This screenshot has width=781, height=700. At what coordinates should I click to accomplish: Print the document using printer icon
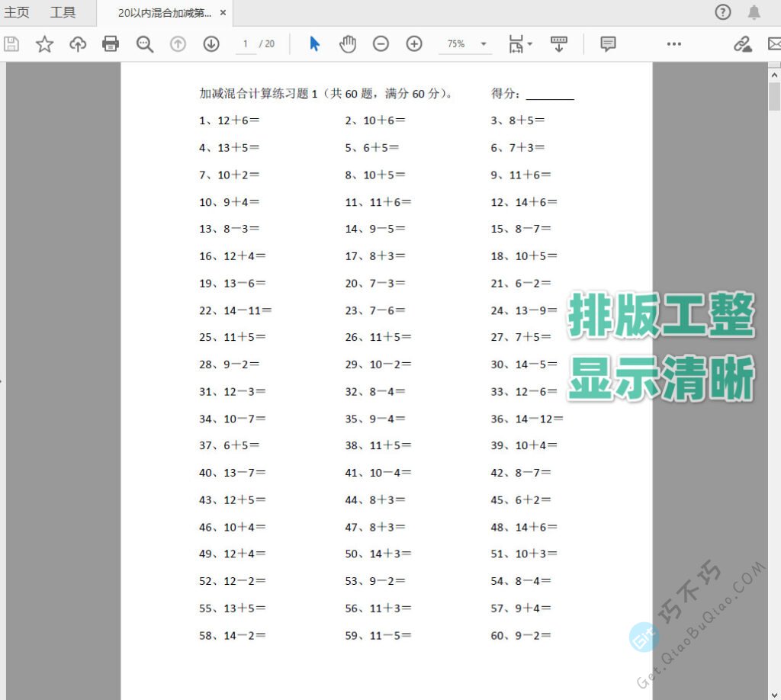[x=111, y=44]
